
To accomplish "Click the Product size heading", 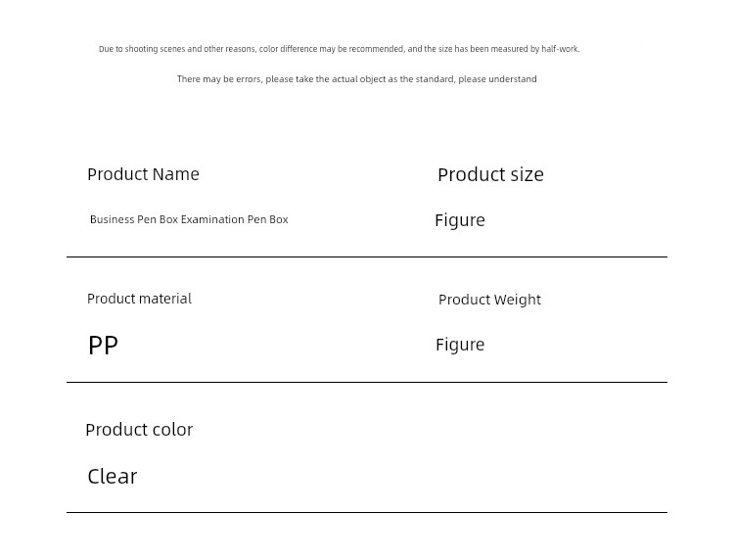I will pyautogui.click(x=490, y=174).
